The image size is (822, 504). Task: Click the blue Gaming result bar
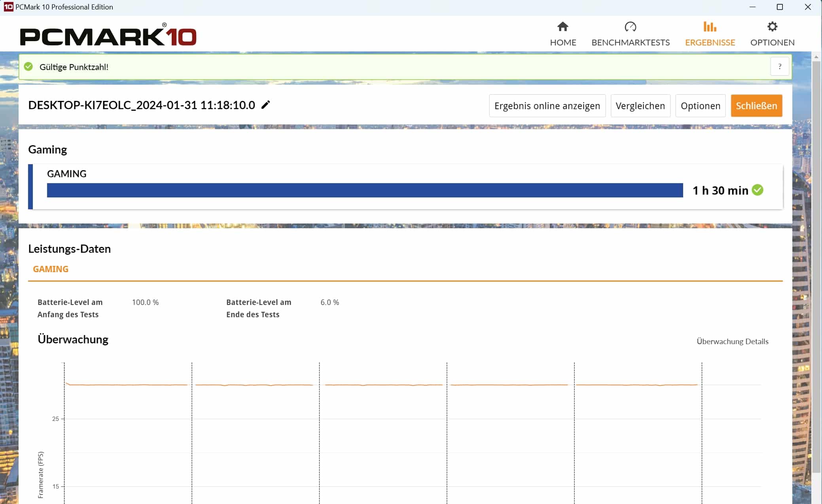click(365, 190)
